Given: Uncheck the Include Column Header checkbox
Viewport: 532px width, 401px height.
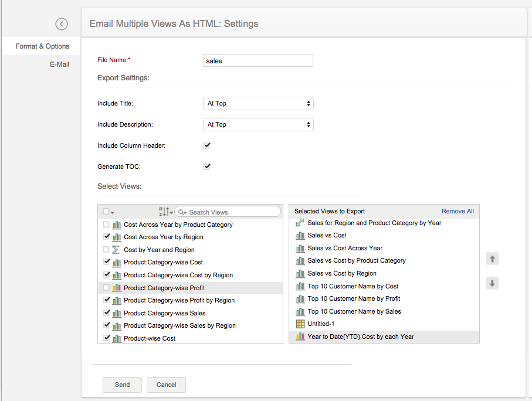Looking at the screenshot, I should [x=207, y=145].
